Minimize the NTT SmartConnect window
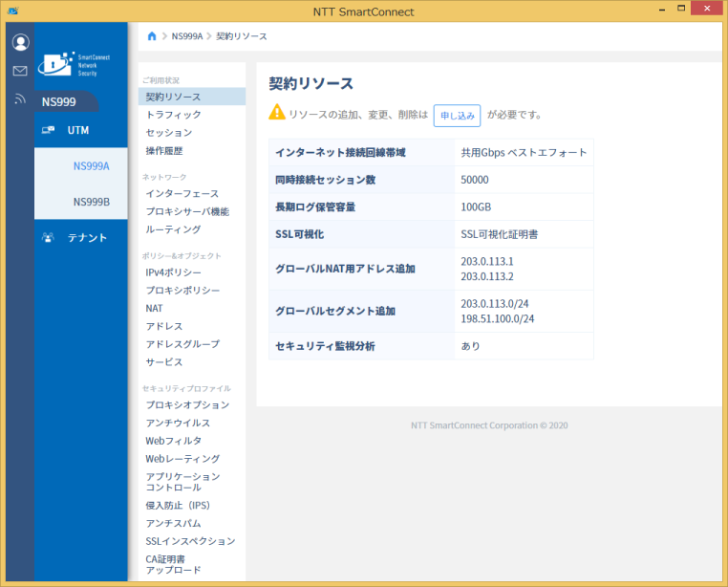The image size is (728, 587). [x=662, y=10]
